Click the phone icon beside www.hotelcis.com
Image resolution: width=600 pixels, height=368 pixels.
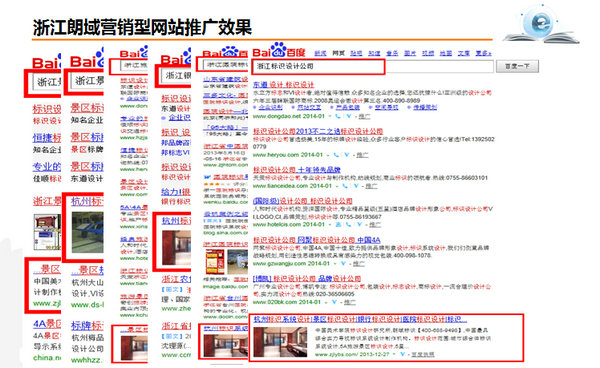(349, 225)
